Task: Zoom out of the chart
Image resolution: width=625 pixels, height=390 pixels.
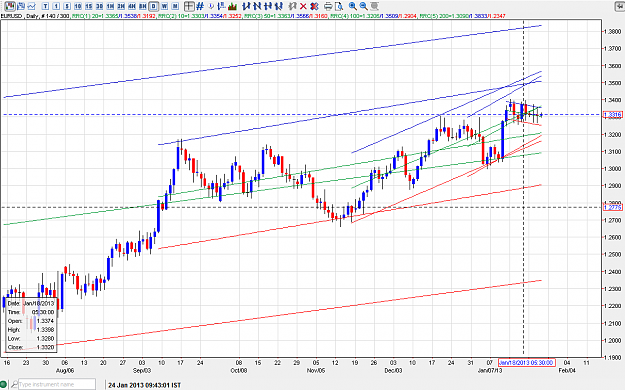Action: (363, 6)
